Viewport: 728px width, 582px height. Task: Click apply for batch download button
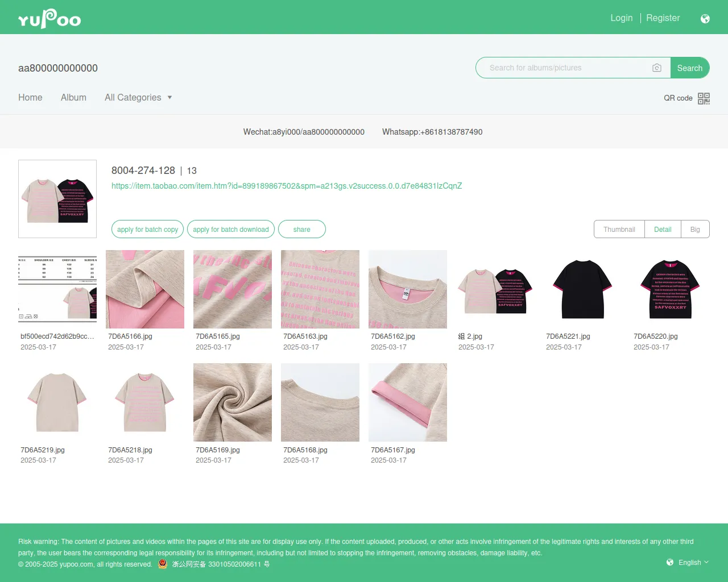[231, 229]
